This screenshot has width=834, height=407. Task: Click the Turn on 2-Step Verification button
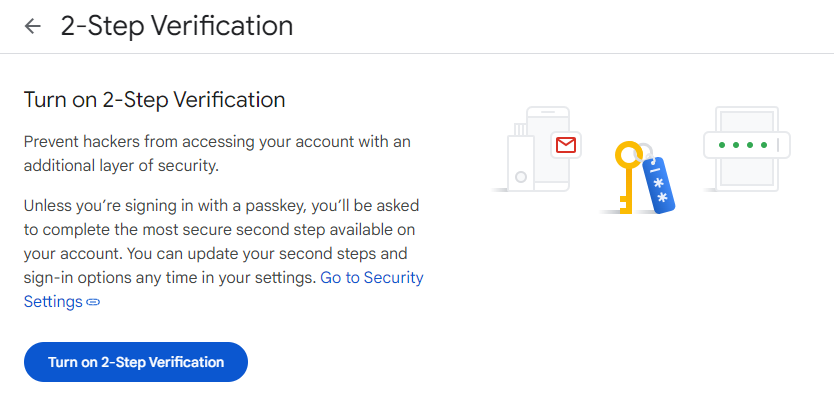coord(136,362)
